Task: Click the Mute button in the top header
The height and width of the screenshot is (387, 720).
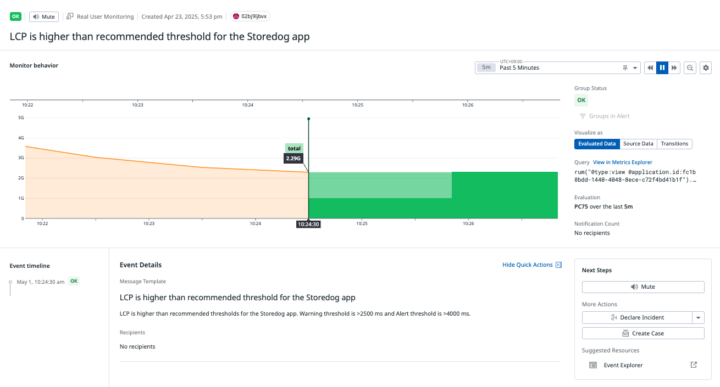Action: (44, 17)
